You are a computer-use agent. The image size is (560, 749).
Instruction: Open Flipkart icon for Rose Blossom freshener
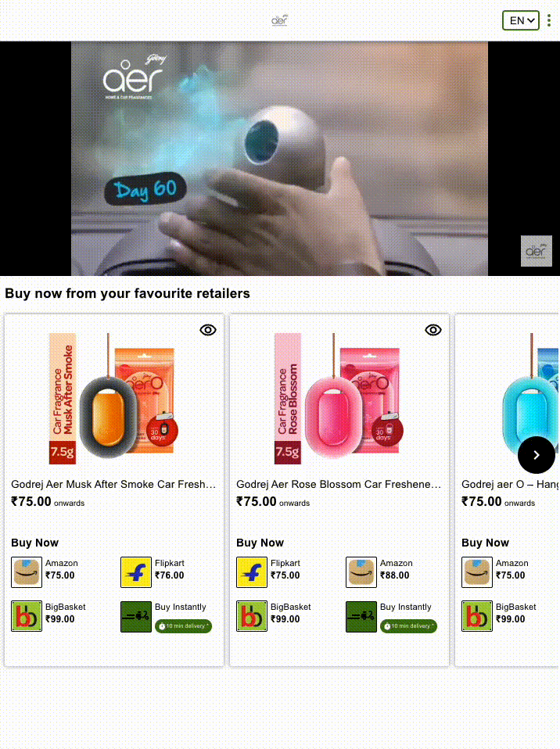(x=252, y=572)
